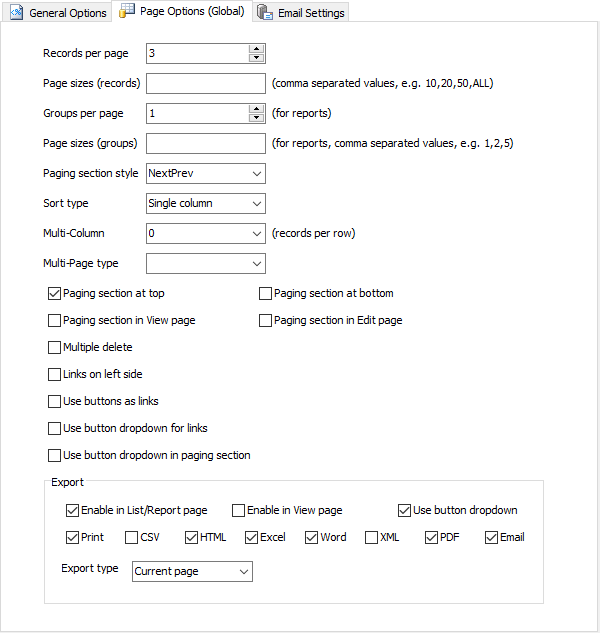
Task: Click the Page sizes (records) input field
Action: [x=205, y=83]
